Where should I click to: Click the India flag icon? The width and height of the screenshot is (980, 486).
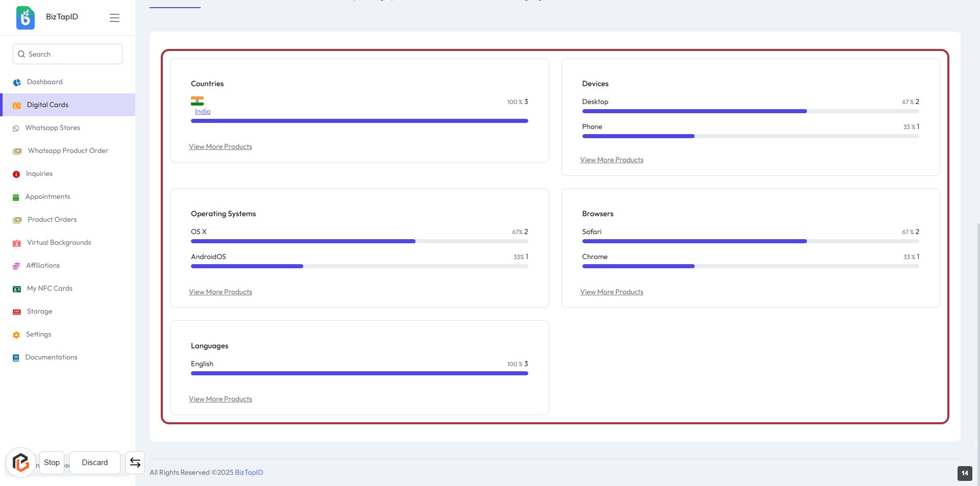pos(197,101)
